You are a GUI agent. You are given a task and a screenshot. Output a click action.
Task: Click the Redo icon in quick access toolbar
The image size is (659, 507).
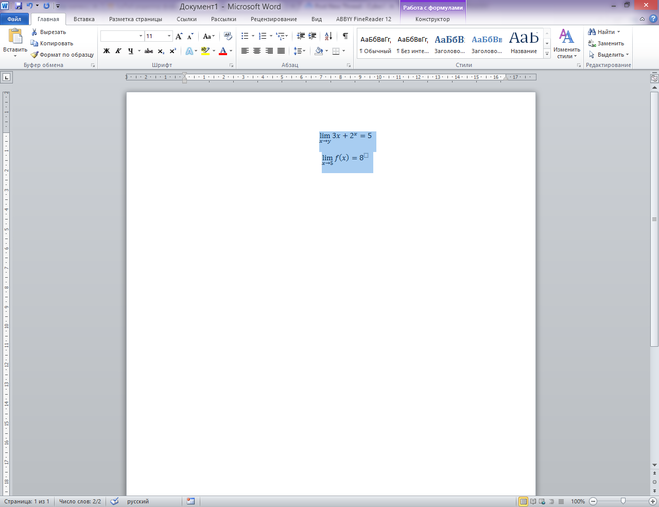(x=46, y=6)
